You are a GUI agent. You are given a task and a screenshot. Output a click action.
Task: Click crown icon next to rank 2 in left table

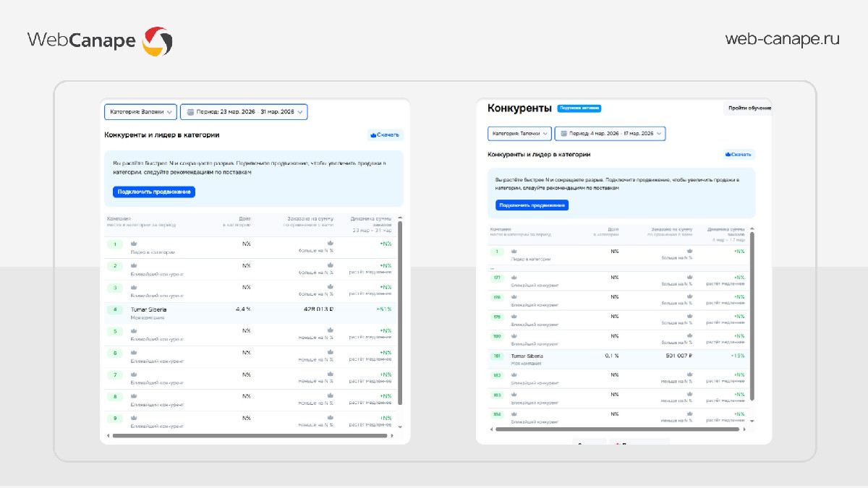[134, 266]
